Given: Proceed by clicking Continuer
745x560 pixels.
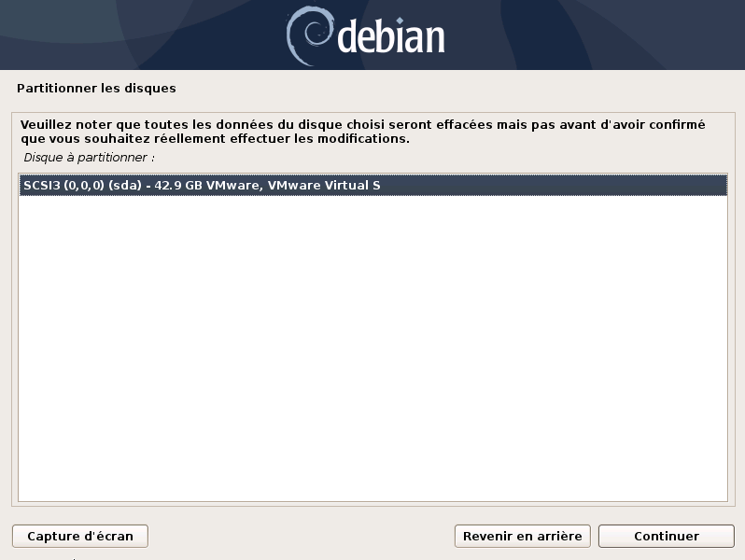Looking at the screenshot, I should pyautogui.click(x=667, y=537).
